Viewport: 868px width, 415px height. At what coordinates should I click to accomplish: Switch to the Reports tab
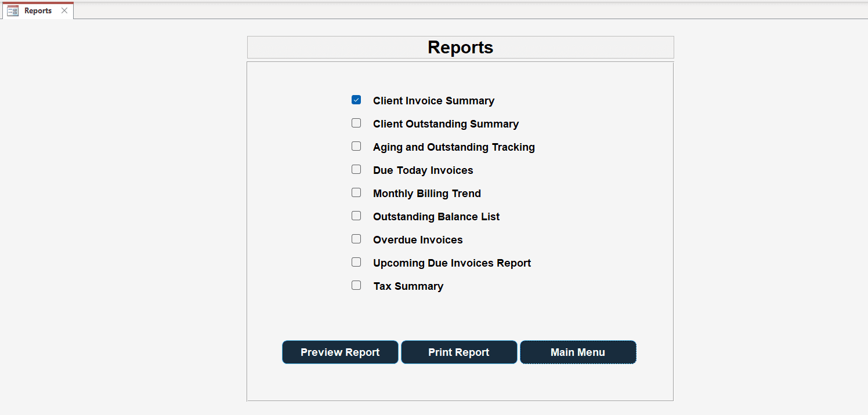(x=38, y=10)
